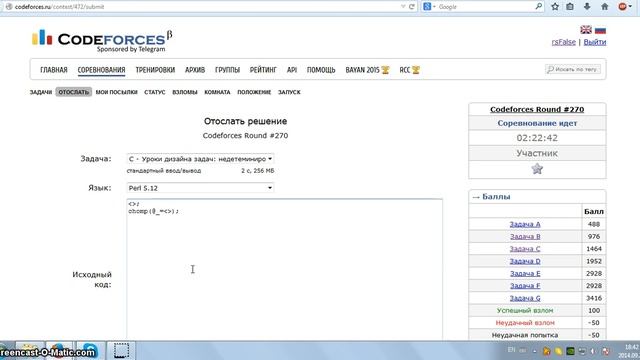Click the BAYAN 2015 trophy icon

click(x=385, y=70)
